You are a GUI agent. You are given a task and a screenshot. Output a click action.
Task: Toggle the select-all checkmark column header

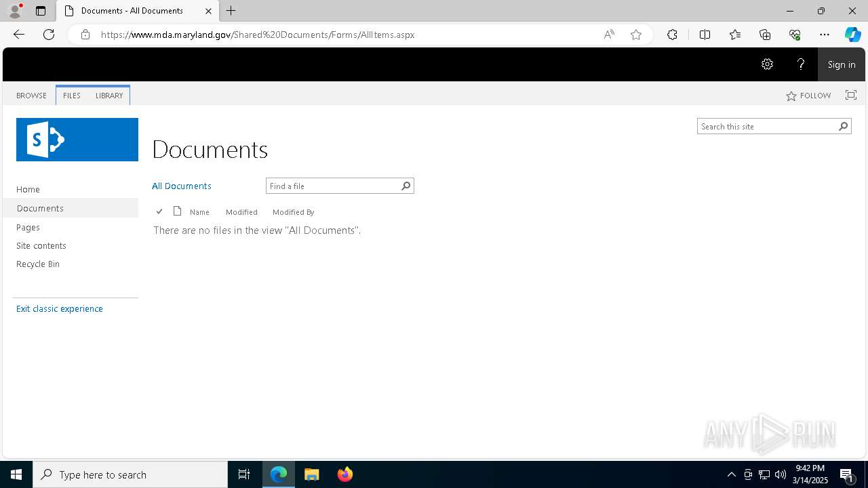click(x=159, y=211)
